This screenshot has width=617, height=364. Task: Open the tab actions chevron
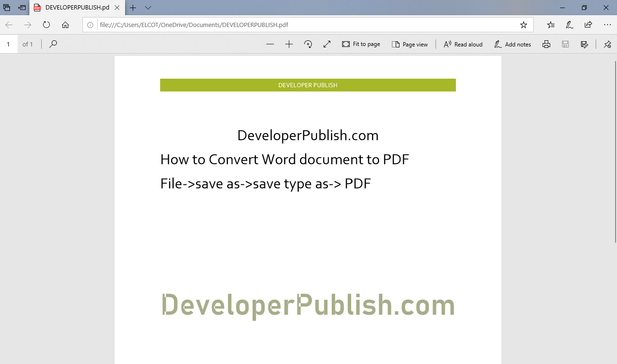(147, 8)
